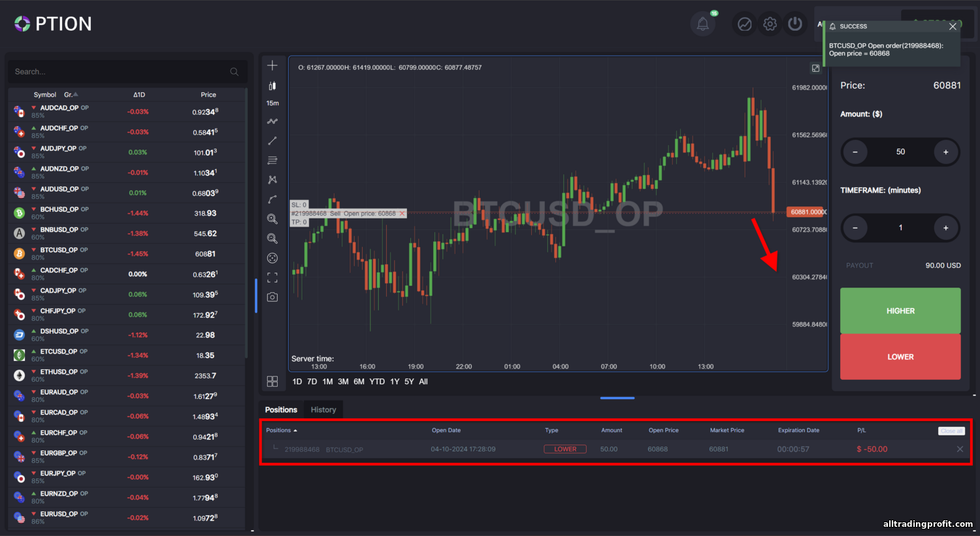The image size is (980, 536).
Task: Sort symbols by Δ1D column
Action: (139, 95)
